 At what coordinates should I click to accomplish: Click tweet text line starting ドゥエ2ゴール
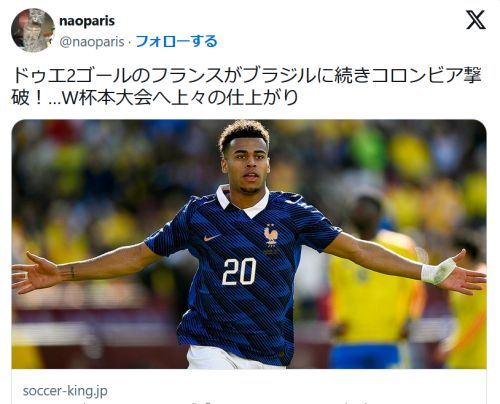(x=247, y=76)
